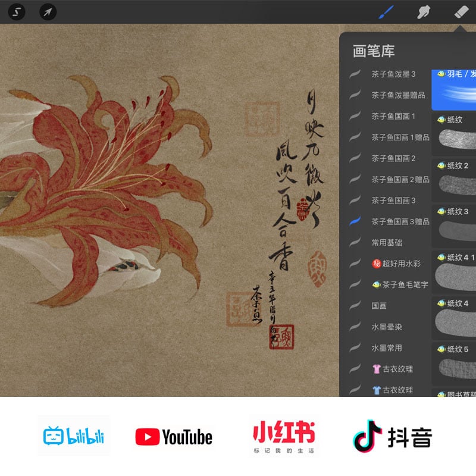This screenshot has width=476, height=476.
Task: Select brush set 茶子鱼泼墨赠品
Action: point(398,95)
